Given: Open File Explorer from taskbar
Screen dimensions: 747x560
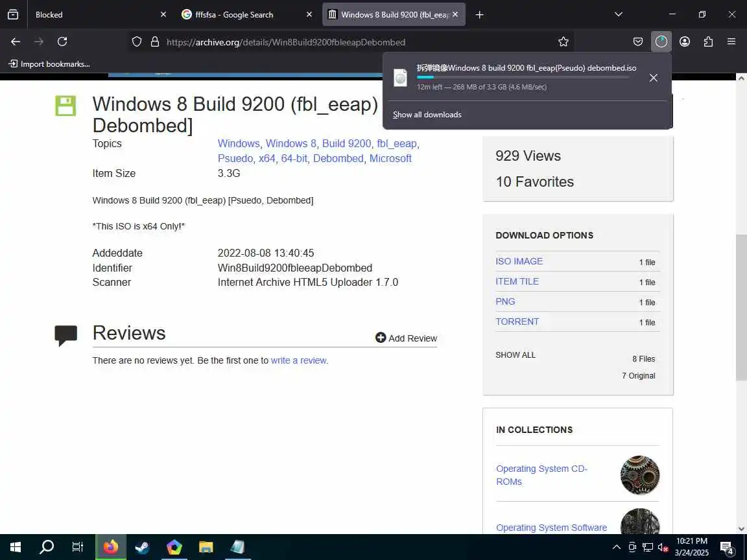Looking at the screenshot, I should click(x=206, y=546).
